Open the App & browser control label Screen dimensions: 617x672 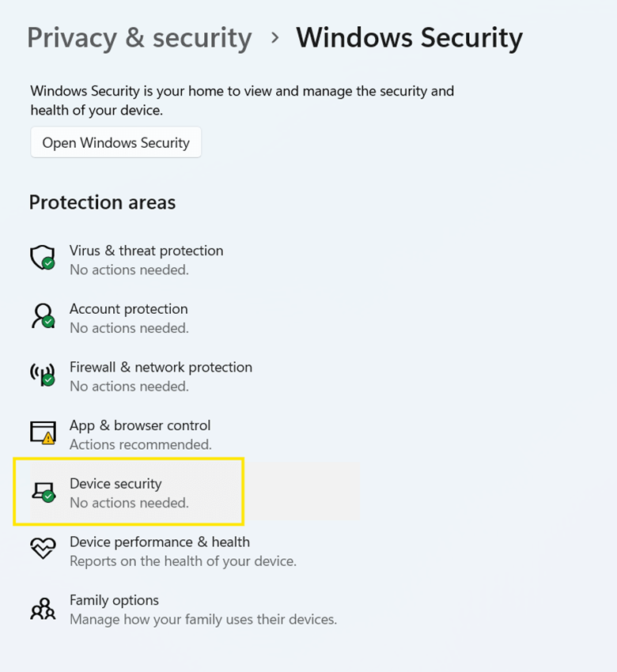click(x=140, y=425)
